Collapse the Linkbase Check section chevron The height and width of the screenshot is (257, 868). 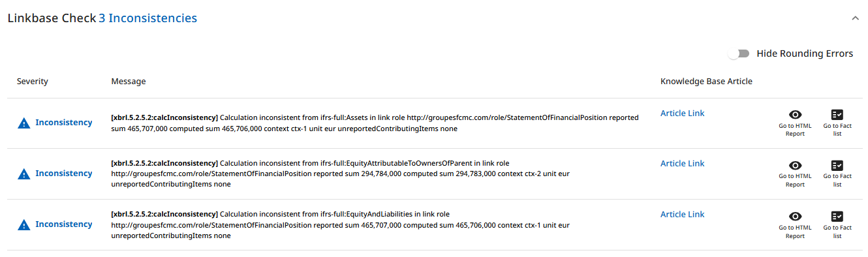pyautogui.click(x=855, y=18)
